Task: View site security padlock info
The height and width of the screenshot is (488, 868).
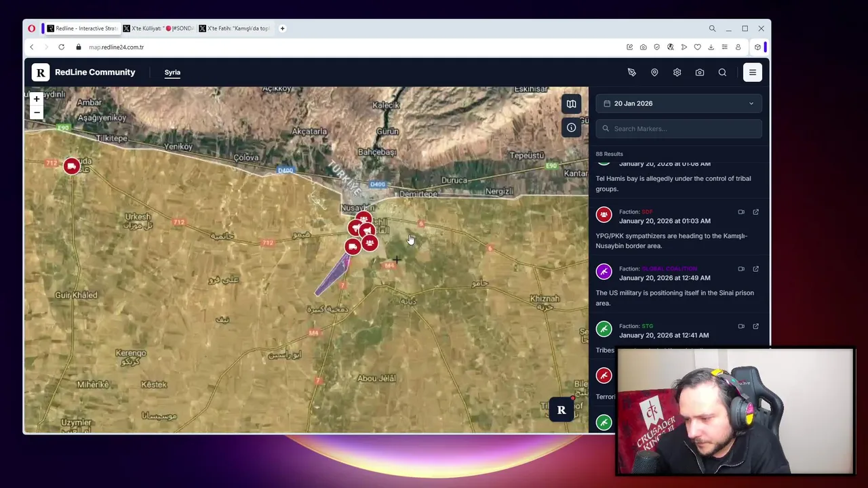Action: tap(79, 47)
